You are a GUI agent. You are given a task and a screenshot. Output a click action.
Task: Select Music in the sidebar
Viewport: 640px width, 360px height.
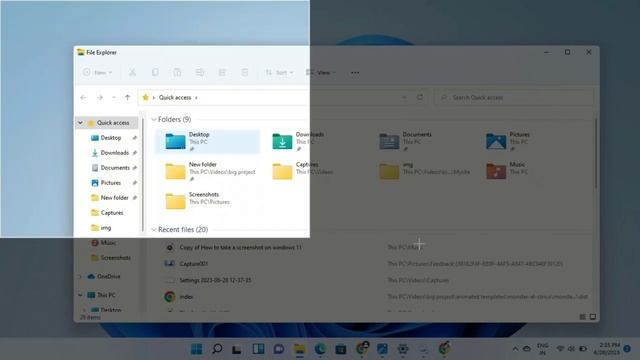[x=108, y=243]
